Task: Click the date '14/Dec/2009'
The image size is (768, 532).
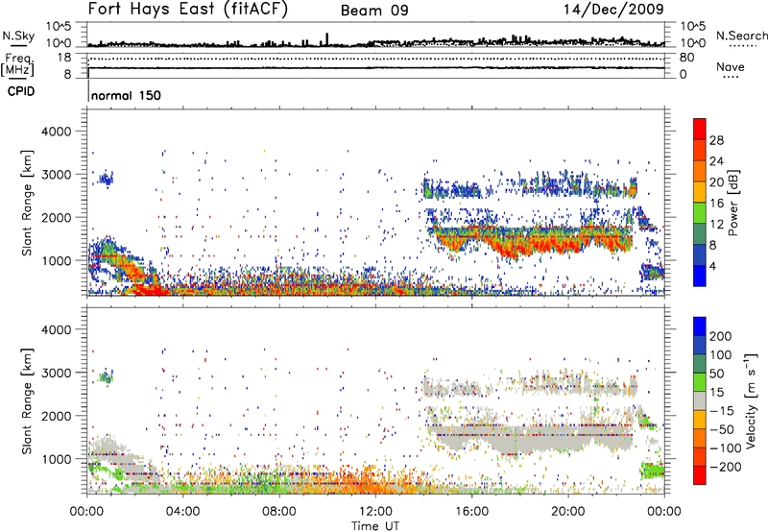Action: tap(613, 9)
